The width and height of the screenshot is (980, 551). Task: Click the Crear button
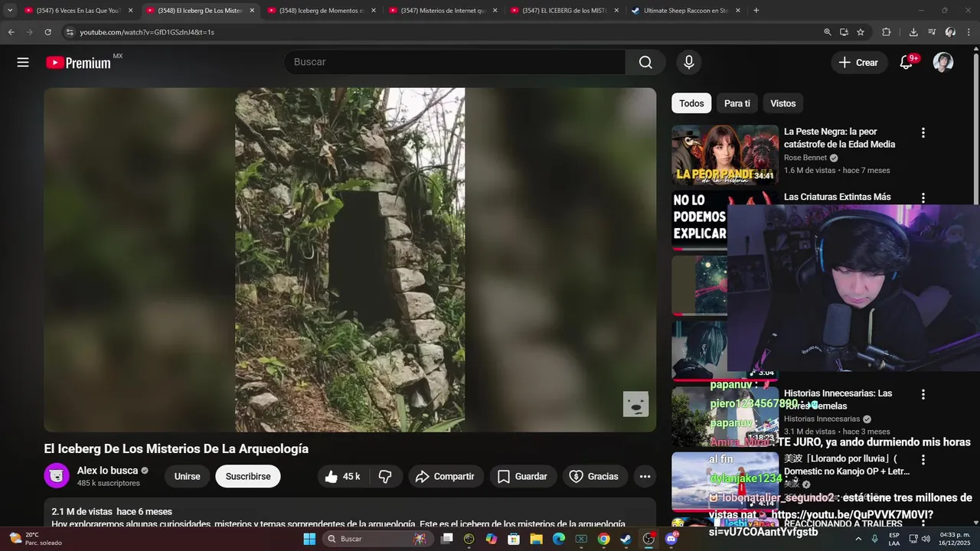click(858, 63)
